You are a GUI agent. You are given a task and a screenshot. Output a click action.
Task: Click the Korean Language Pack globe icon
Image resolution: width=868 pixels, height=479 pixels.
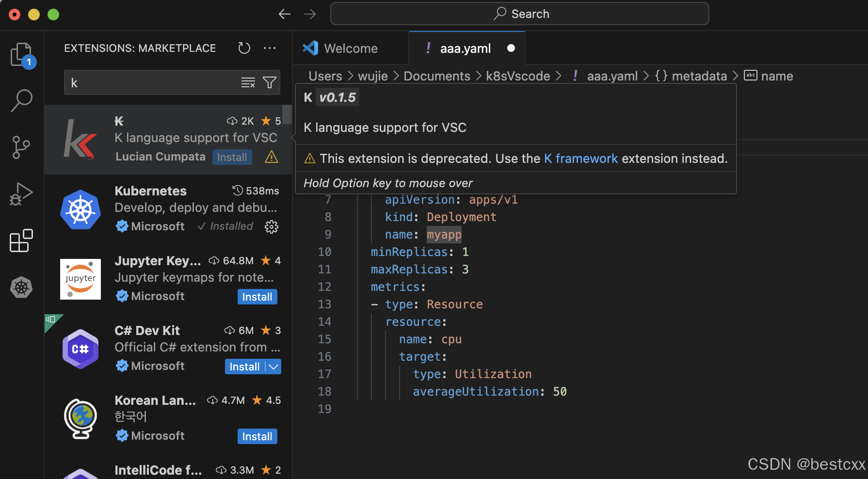tap(80, 419)
